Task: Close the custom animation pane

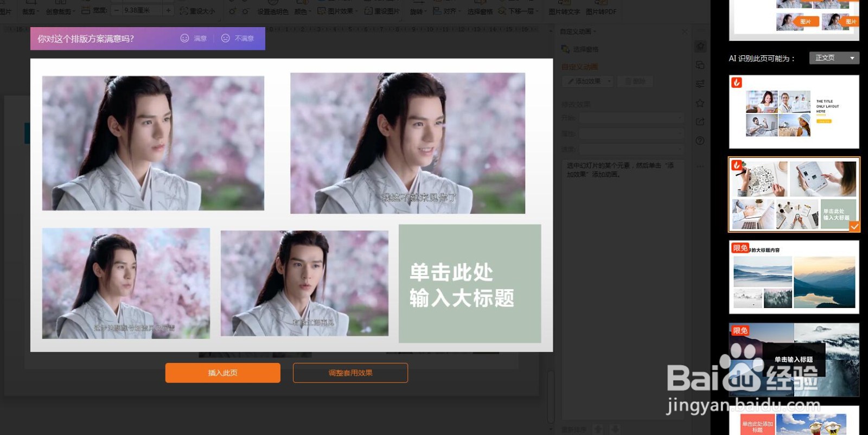Action: click(x=685, y=31)
